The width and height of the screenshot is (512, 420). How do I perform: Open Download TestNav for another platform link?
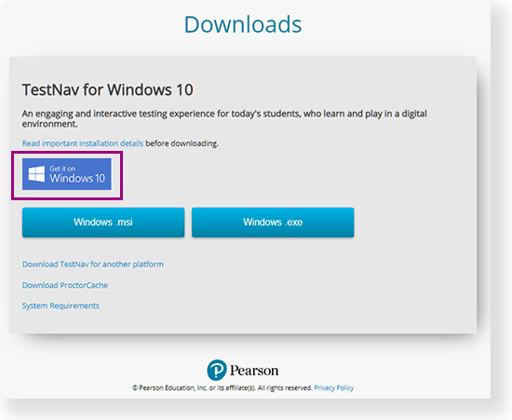click(x=93, y=264)
